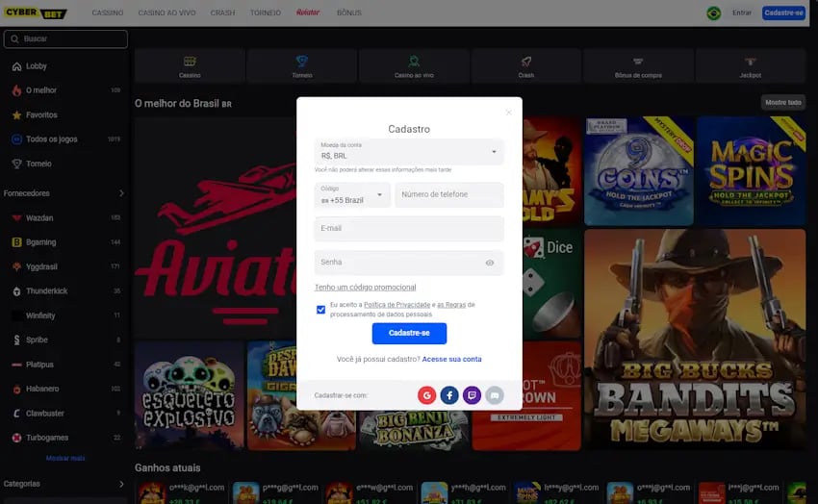Switch to the Torneio category tab
The height and width of the screenshot is (504, 818).
click(x=302, y=66)
